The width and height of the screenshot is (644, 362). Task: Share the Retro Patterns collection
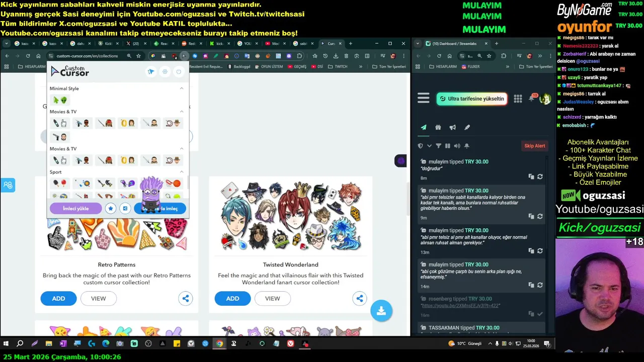tap(186, 299)
